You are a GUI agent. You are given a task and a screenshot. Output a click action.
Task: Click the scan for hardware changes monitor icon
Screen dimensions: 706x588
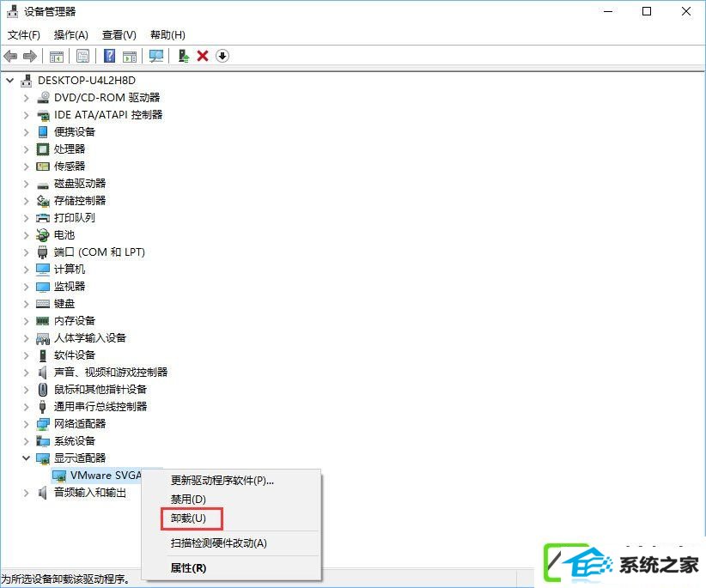tap(156, 57)
